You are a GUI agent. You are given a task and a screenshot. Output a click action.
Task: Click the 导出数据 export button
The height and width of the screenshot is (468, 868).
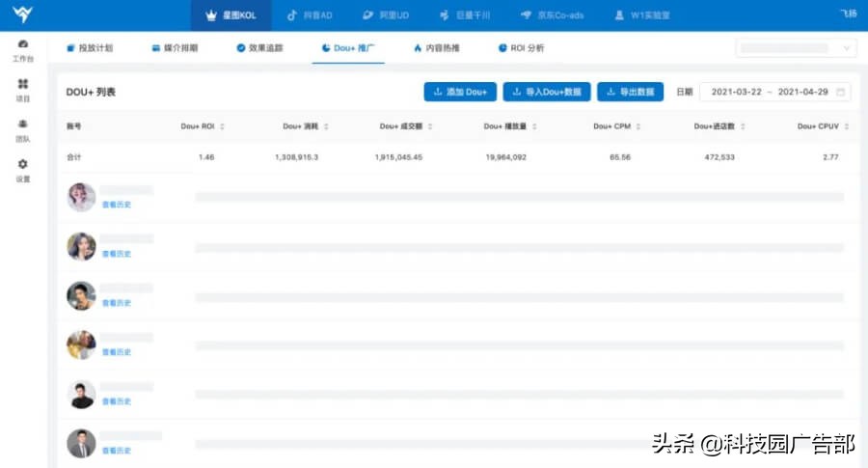tap(630, 92)
